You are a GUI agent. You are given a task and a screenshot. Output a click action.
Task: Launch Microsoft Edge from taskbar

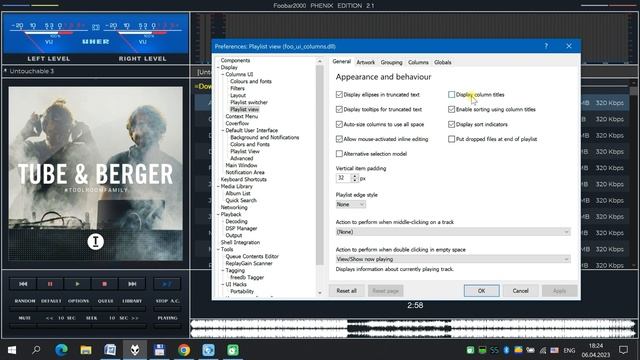click(x=61, y=350)
